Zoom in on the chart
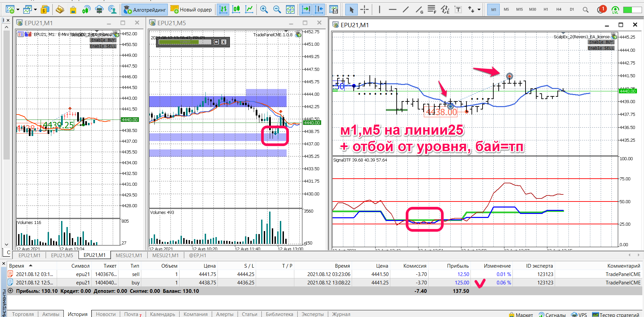Viewport: 644px width, 317px height. 264,10
